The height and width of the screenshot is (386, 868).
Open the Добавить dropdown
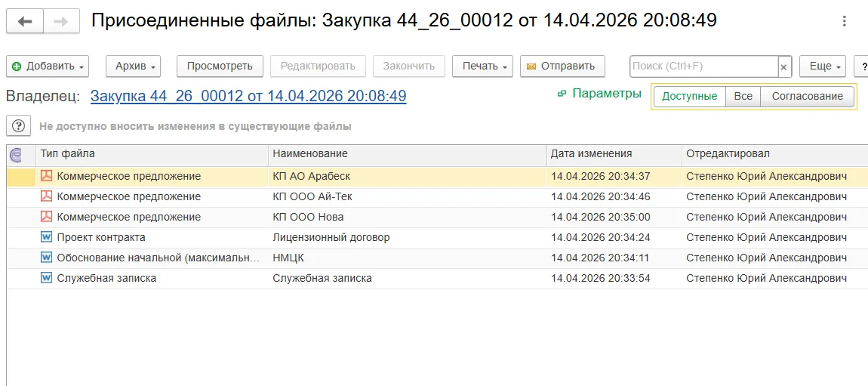(47, 66)
